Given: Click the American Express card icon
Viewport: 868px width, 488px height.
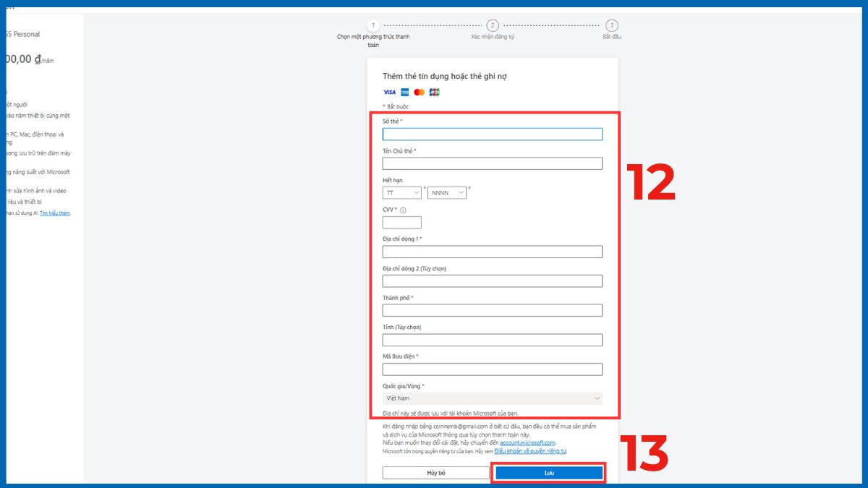Looking at the screenshot, I should [404, 92].
